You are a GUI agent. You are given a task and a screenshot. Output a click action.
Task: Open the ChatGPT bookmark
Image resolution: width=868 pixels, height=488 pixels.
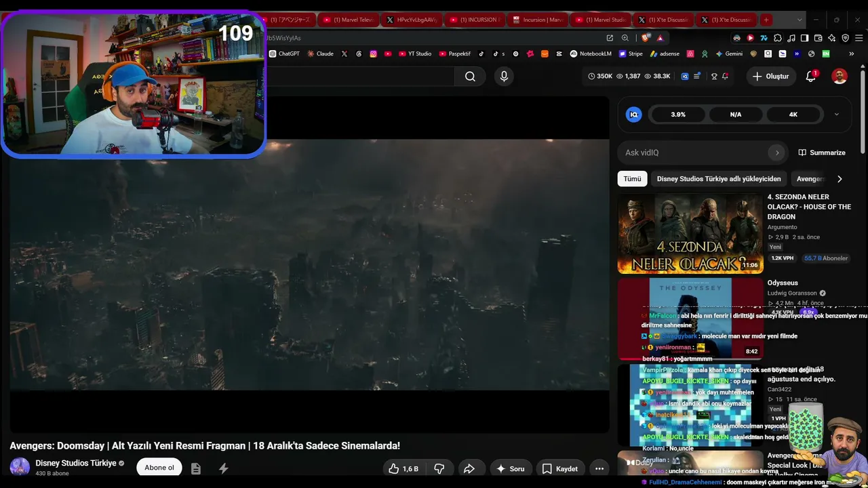coord(284,54)
